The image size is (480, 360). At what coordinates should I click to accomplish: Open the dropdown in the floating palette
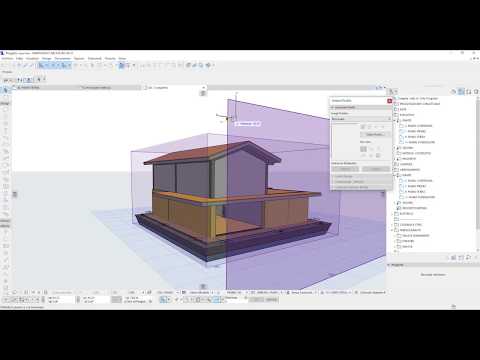361,119
